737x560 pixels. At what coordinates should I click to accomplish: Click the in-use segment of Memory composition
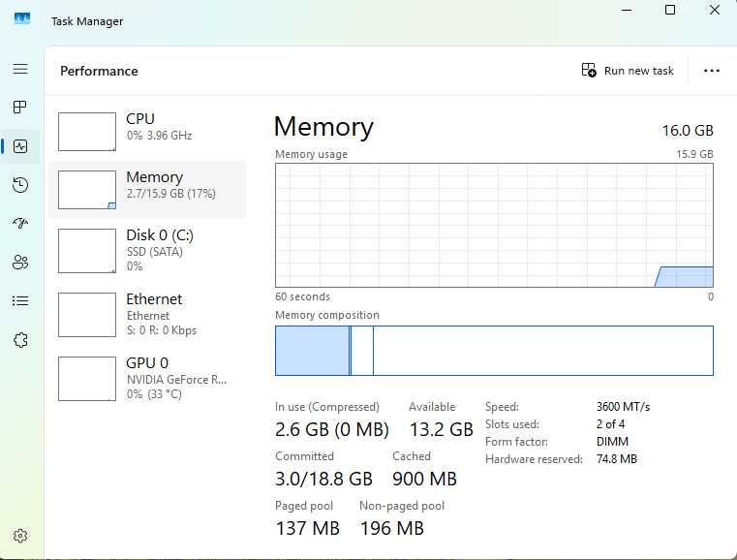point(312,351)
